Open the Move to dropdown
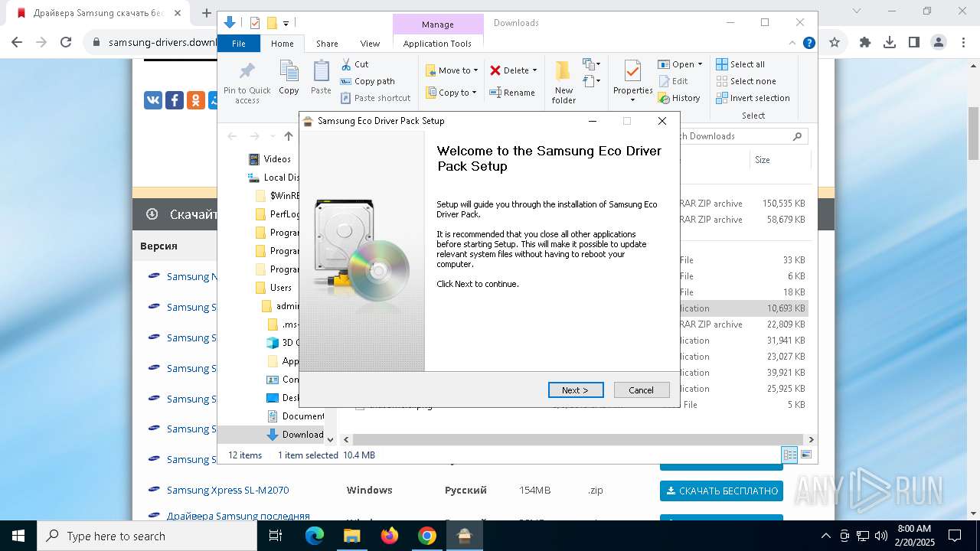The width and height of the screenshot is (980, 551). click(x=452, y=70)
